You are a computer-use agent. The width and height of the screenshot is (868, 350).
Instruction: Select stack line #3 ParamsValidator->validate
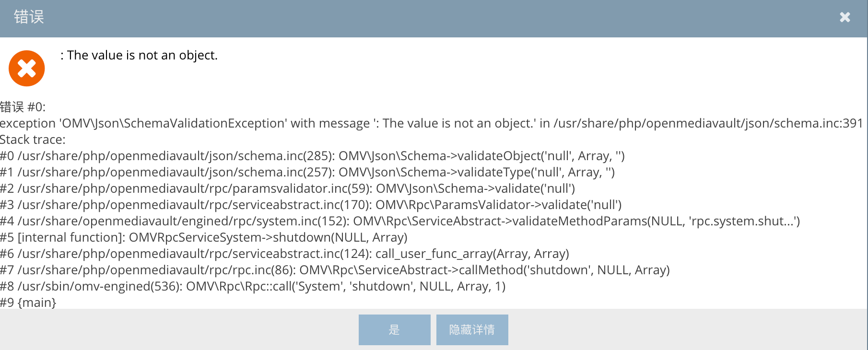[311, 205]
